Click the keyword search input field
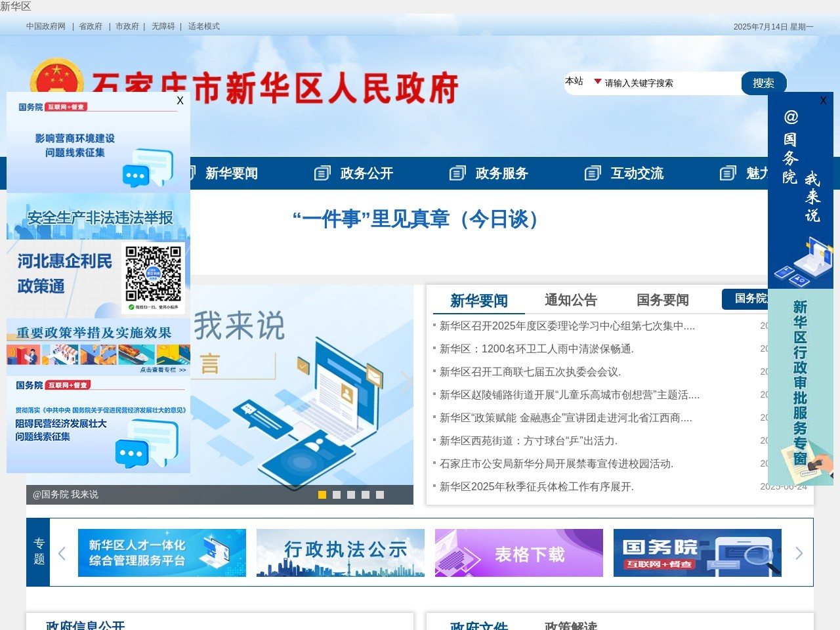Image resolution: width=840 pixels, height=630 pixels. click(671, 83)
